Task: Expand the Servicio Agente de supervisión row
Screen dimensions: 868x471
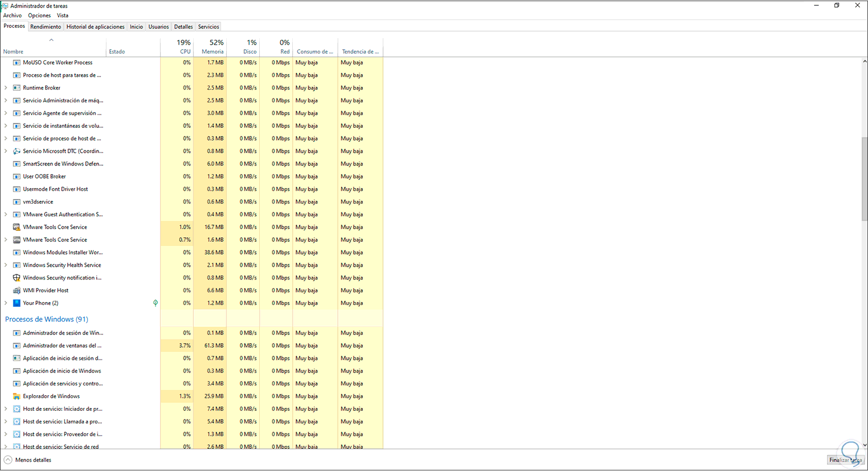Action: click(x=6, y=113)
